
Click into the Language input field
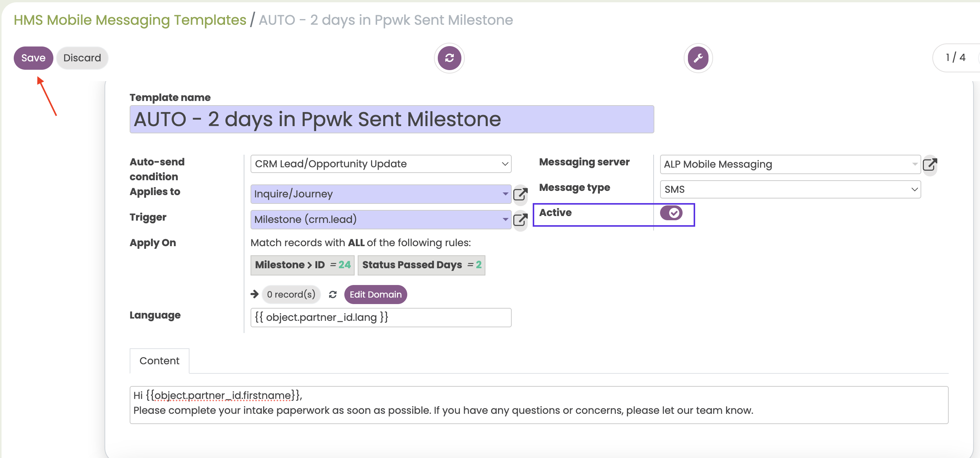click(381, 317)
